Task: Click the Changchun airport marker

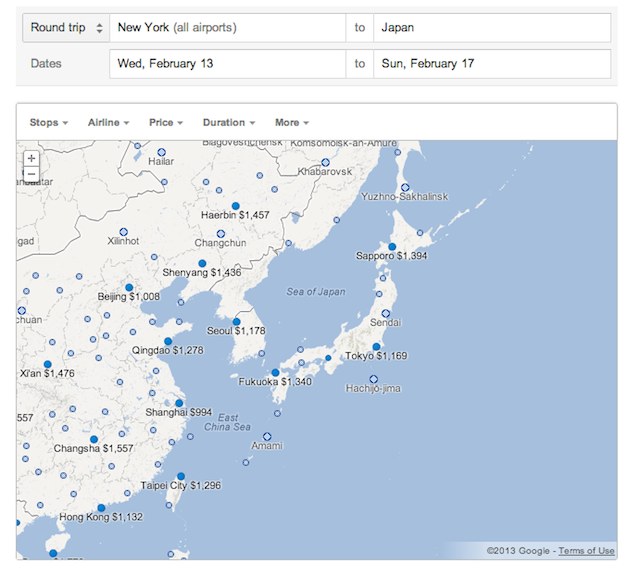Action: (221, 234)
